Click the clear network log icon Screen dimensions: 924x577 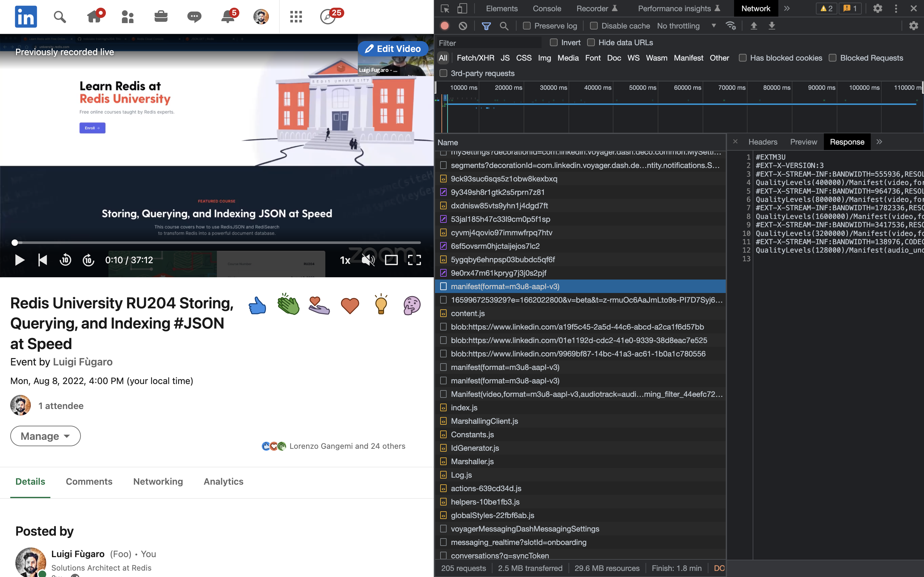(x=464, y=26)
